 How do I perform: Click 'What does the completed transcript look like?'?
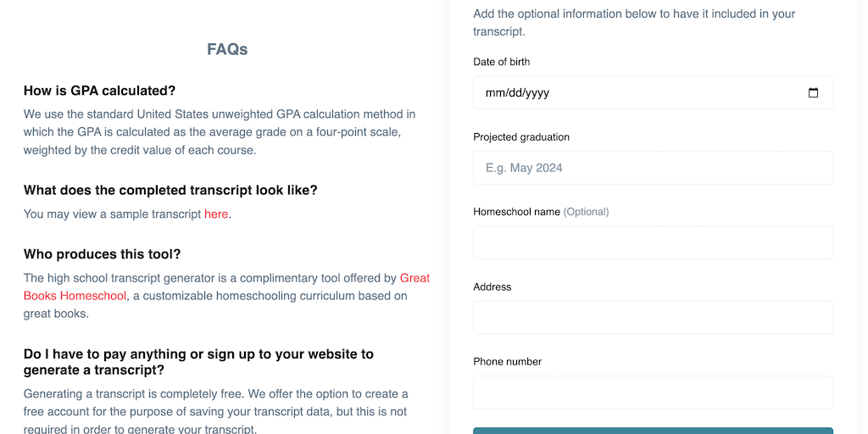click(x=170, y=190)
